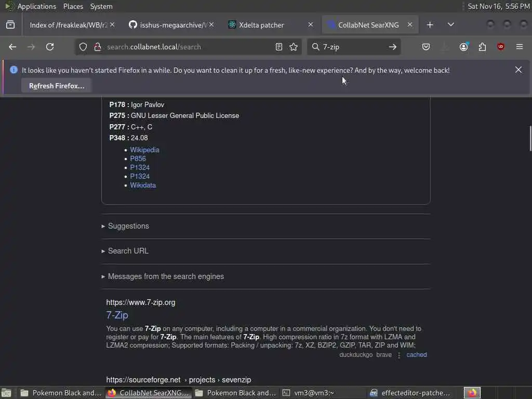The width and height of the screenshot is (532, 399).
Task: Click the duckduckgo engine label
Action: click(356, 355)
